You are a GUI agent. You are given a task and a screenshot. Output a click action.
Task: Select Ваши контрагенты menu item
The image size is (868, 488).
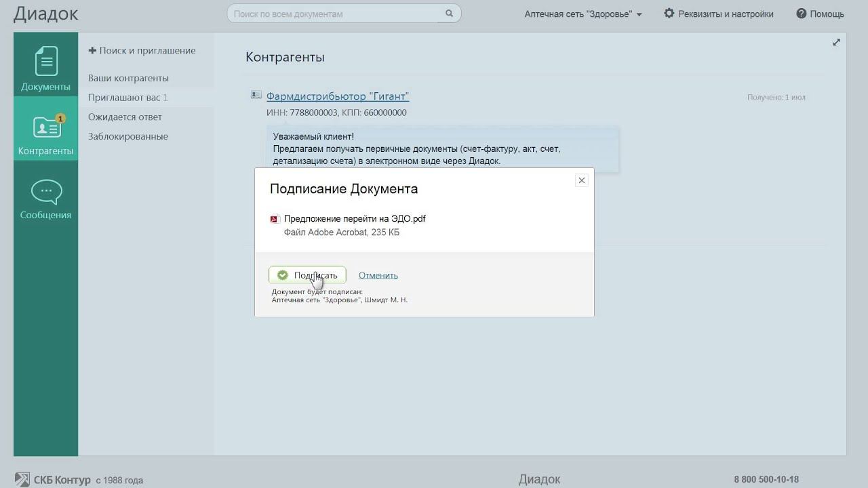(128, 78)
